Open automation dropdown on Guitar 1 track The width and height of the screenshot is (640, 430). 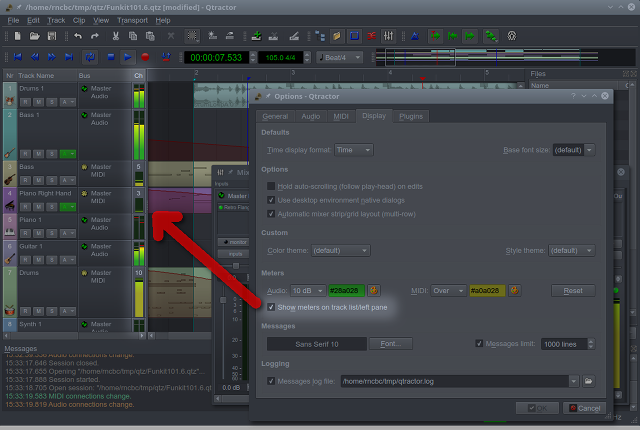[x=68, y=259]
